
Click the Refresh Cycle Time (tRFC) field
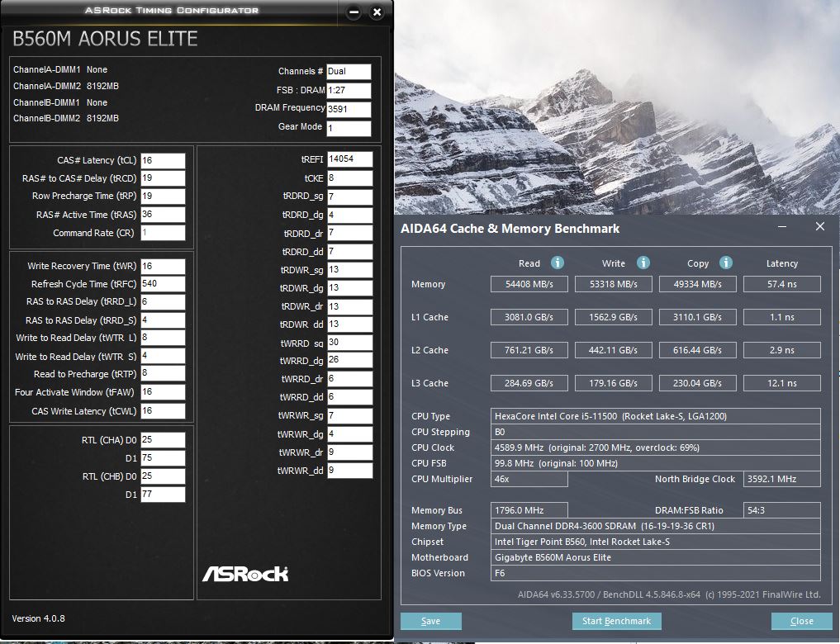pyautogui.click(x=163, y=284)
